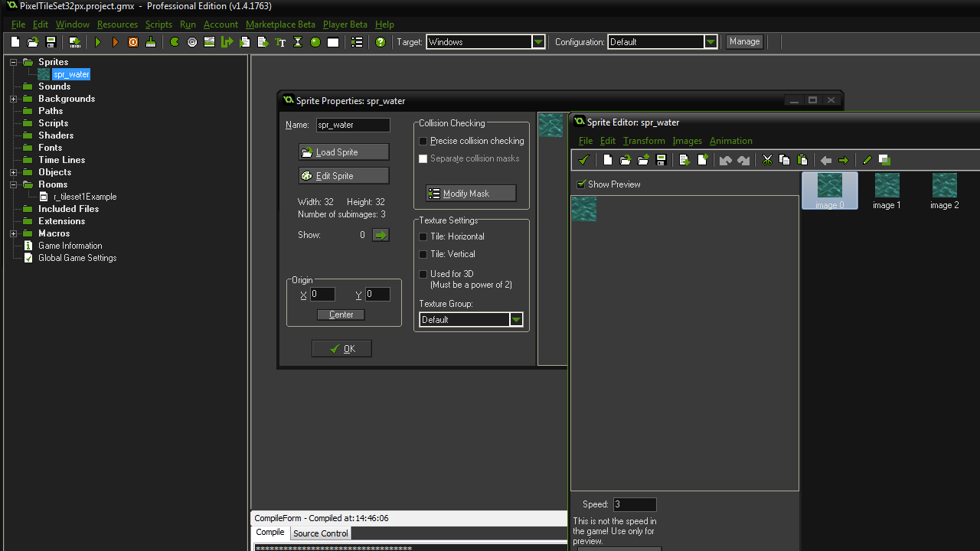This screenshot has width=980, height=551.
Task: Enable Precise collision checking
Action: coord(423,141)
